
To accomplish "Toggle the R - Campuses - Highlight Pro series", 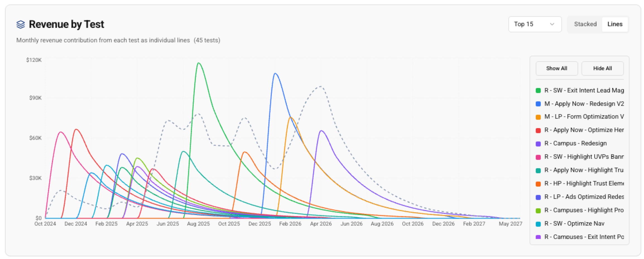I will pyautogui.click(x=580, y=210).
